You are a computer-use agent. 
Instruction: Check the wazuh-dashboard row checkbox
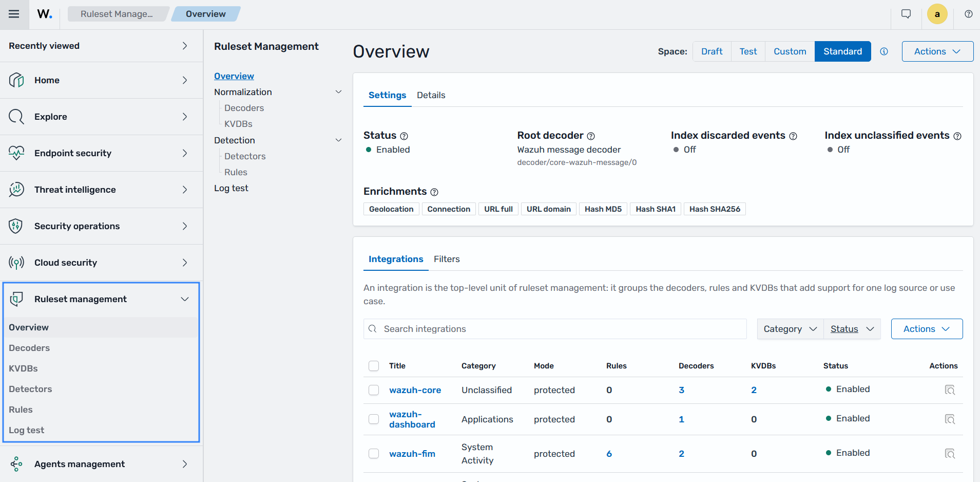(374, 419)
